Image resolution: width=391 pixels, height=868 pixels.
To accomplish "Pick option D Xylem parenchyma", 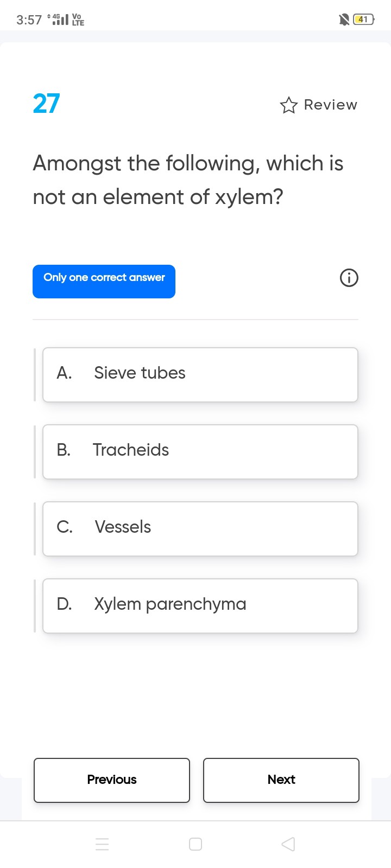I will click(x=200, y=606).
